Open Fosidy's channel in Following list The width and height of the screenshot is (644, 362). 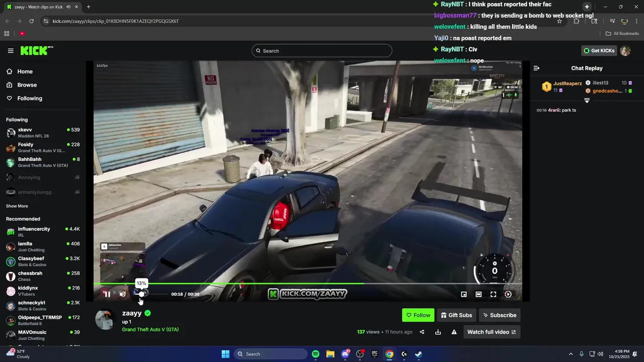(x=43, y=147)
